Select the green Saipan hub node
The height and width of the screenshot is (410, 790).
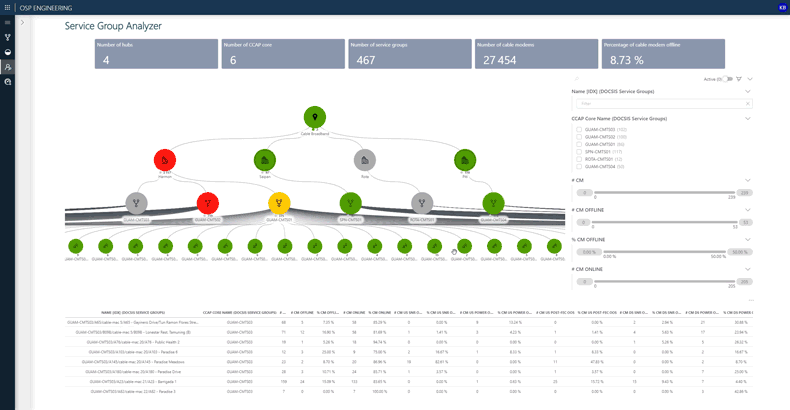click(265, 160)
